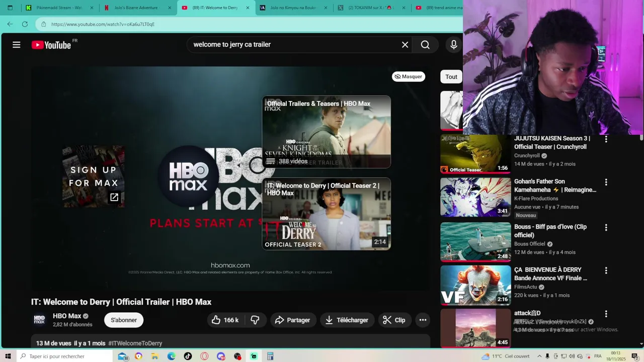Open the HBO Max channel name link

(67, 316)
